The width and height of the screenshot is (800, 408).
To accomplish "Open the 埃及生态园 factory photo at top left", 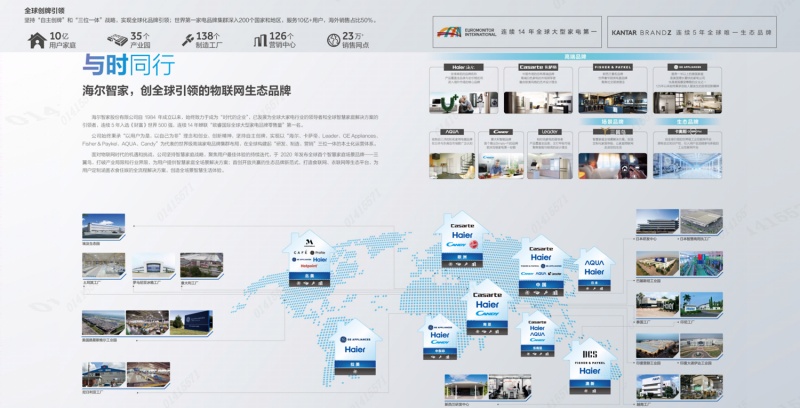I will (x=104, y=226).
